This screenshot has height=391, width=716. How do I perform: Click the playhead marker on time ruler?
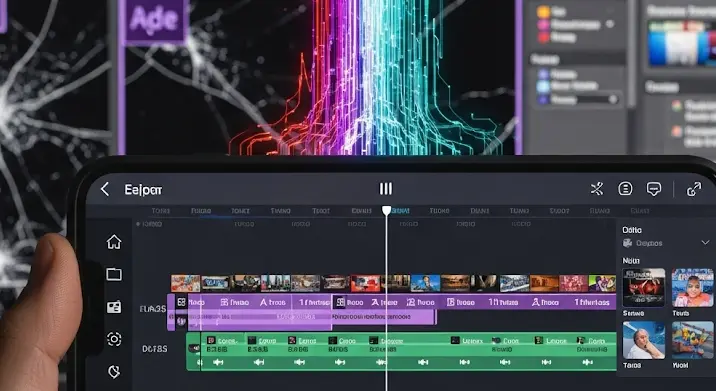386,211
